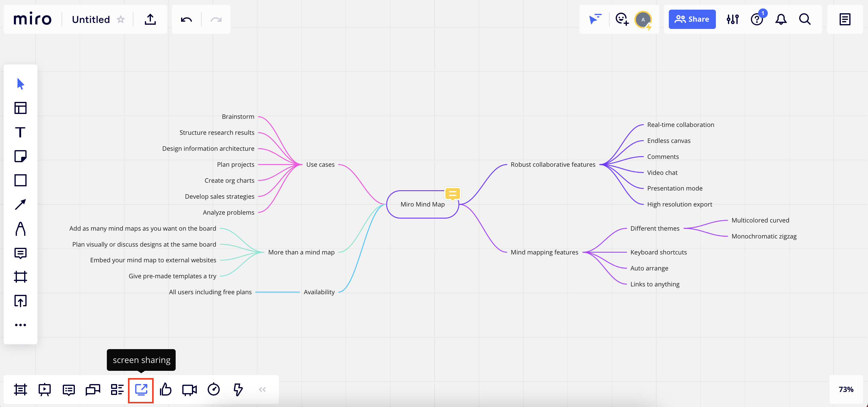The height and width of the screenshot is (407, 868).
Task: Open the board export menu
Action: point(151,19)
